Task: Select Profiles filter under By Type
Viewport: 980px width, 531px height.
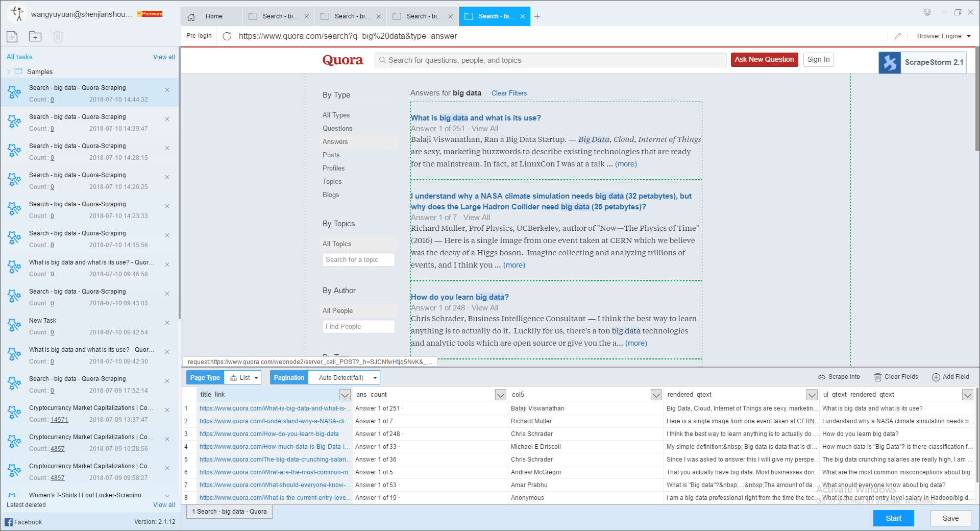Action: 333,168
